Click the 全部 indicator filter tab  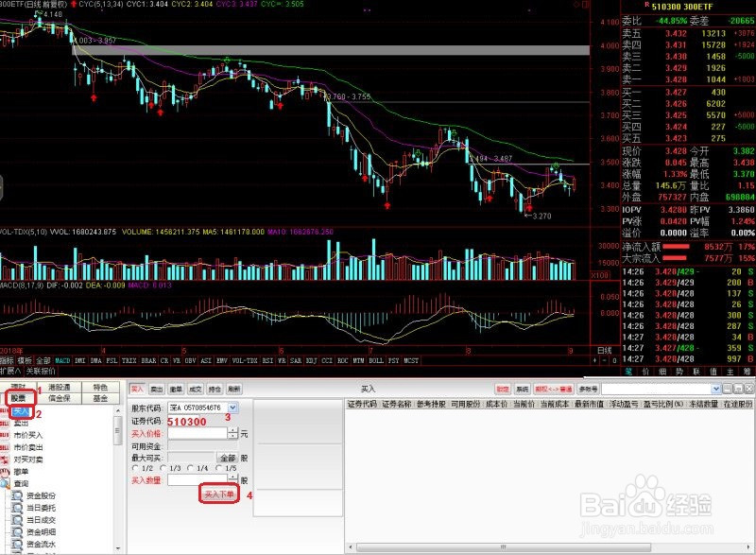43,360
